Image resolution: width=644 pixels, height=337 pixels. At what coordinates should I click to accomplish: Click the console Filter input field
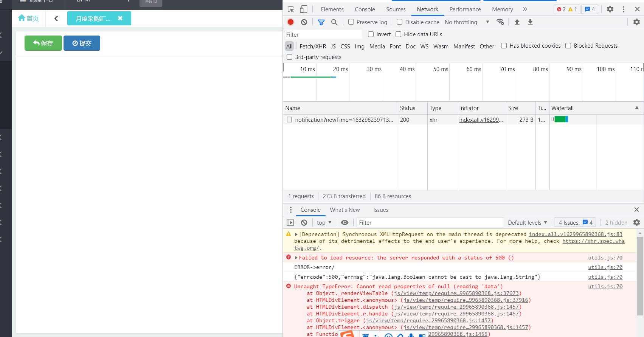click(430, 223)
